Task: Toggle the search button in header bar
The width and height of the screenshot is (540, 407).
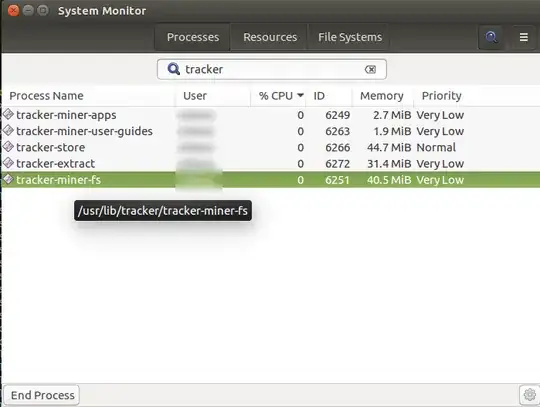Action: click(491, 37)
